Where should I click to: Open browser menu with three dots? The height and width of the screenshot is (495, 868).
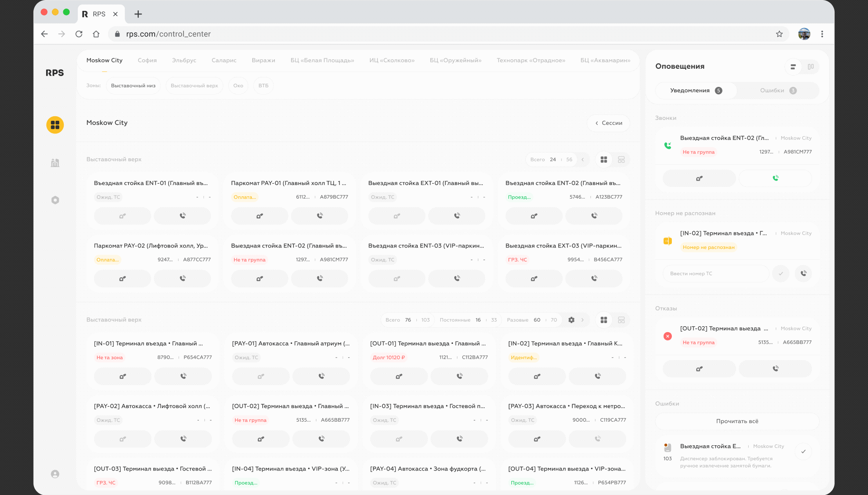point(822,34)
